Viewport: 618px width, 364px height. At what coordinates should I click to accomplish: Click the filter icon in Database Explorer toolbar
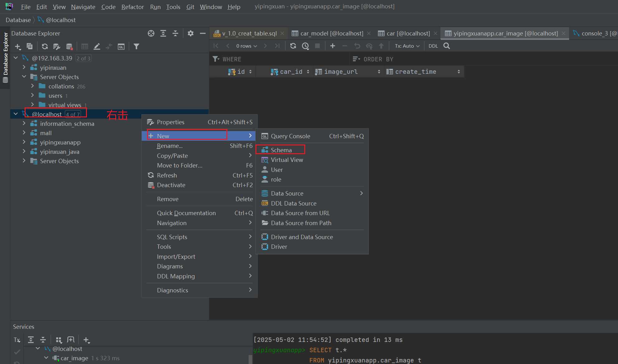tap(136, 46)
